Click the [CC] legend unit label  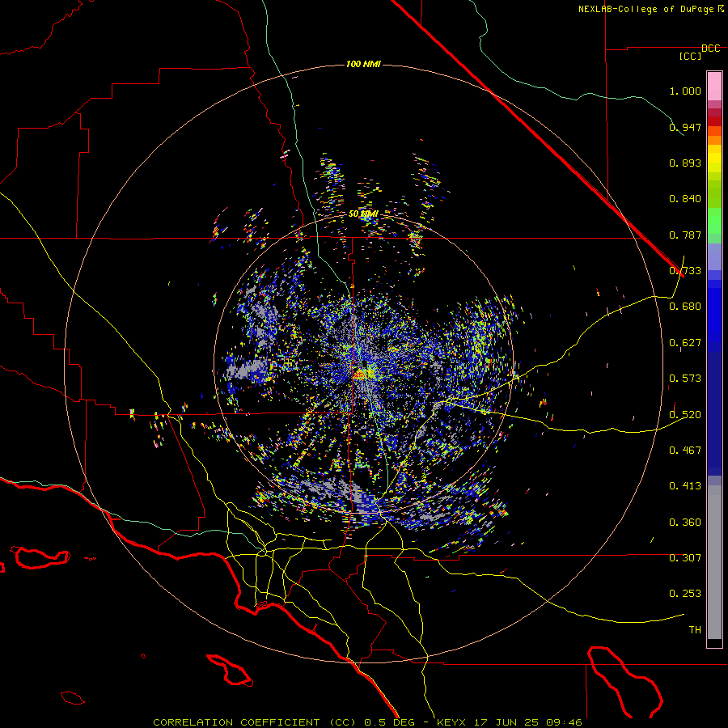coord(690,56)
